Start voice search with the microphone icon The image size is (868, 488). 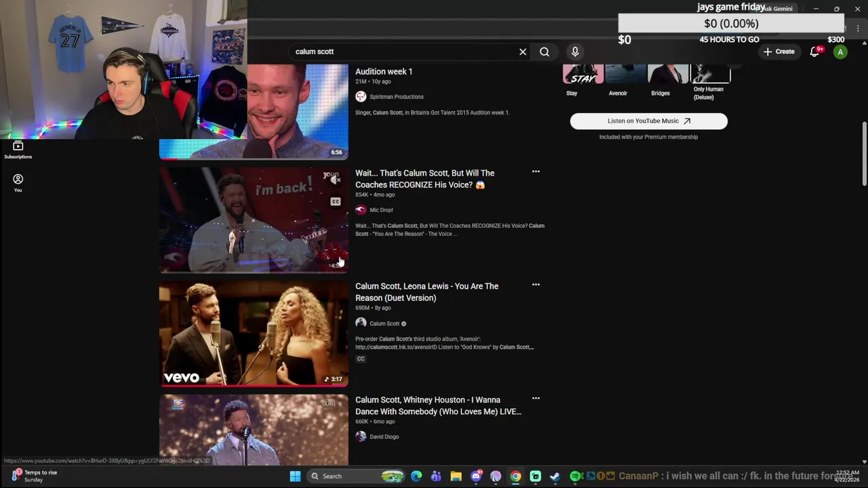575,52
